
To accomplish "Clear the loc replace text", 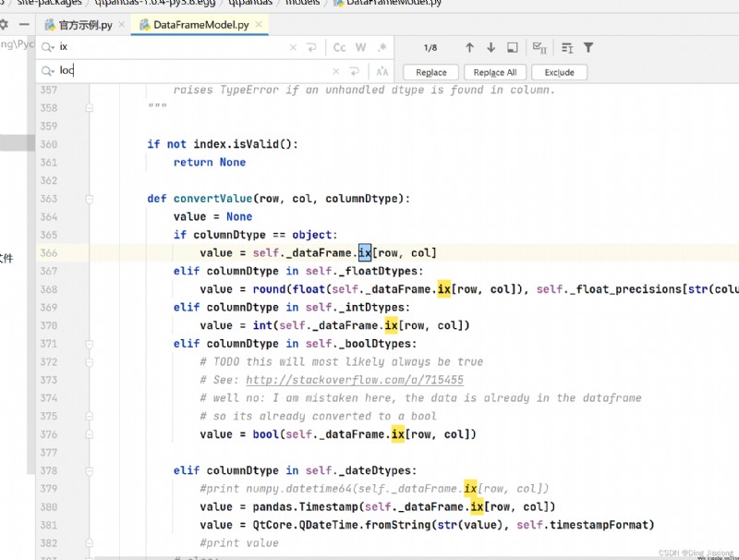I will (x=336, y=71).
